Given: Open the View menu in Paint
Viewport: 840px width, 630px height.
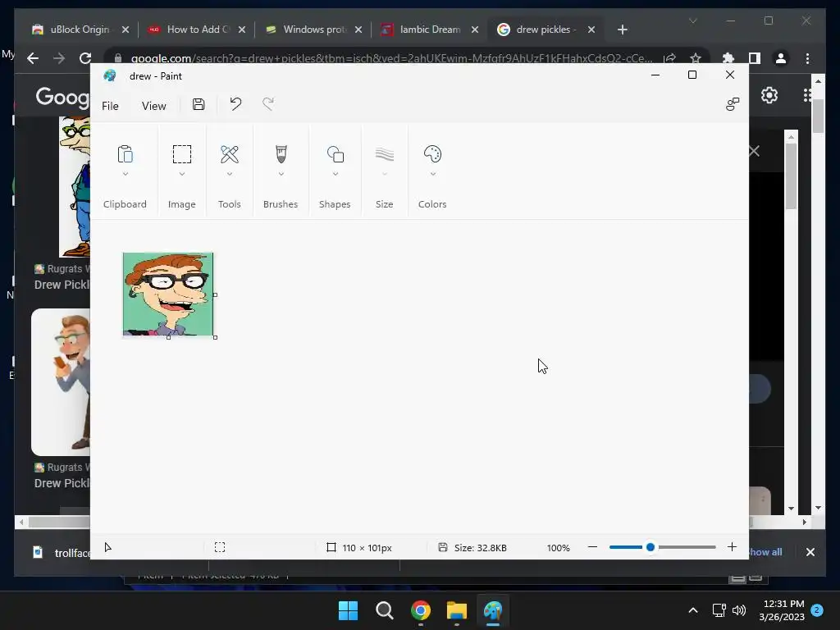Looking at the screenshot, I should pos(153,106).
